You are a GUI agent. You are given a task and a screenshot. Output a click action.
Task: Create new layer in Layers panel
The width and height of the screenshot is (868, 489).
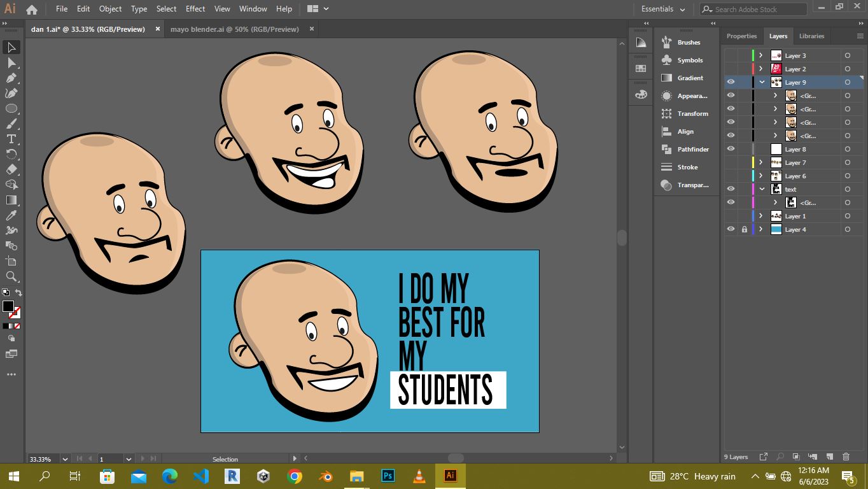[829, 457]
